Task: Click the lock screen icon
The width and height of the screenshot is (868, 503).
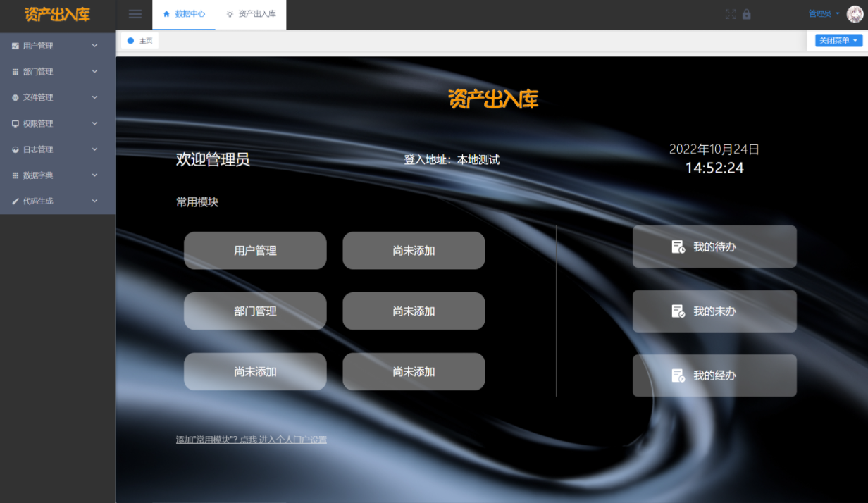Action: [x=747, y=14]
